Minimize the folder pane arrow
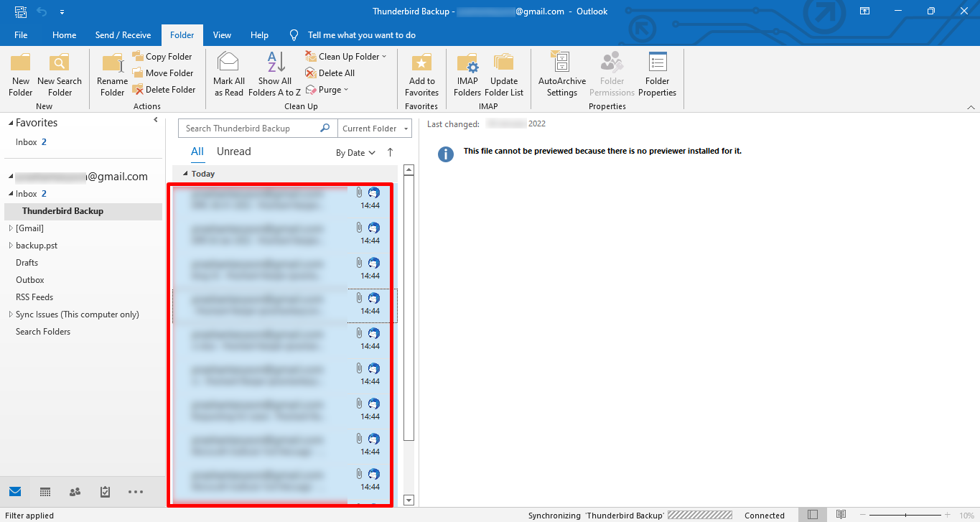The width and height of the screenshot is (980, 522). tap(156, 120)
